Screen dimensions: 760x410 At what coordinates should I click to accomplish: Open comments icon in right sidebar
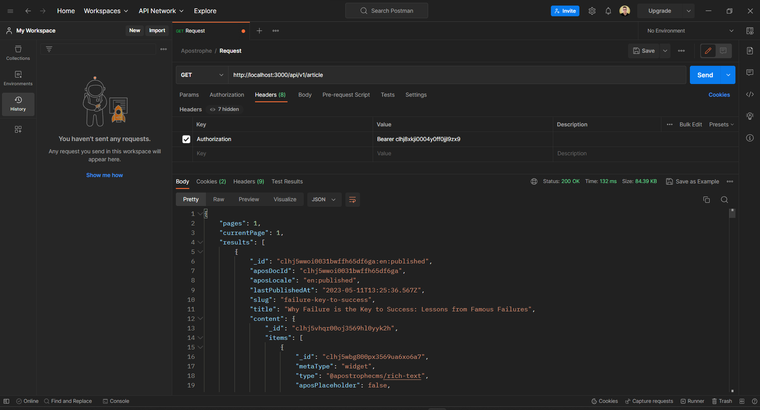click(750, 73)
